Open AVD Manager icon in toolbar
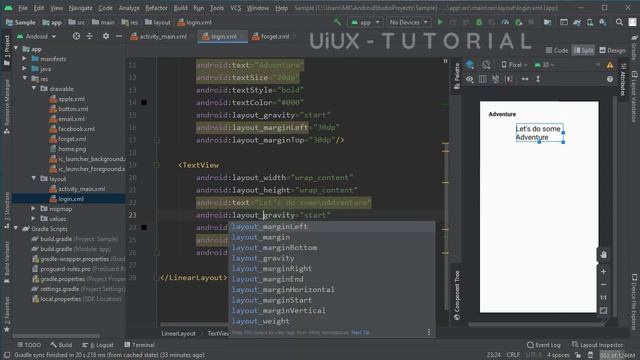The image size is (640, 360). [590, 22]
